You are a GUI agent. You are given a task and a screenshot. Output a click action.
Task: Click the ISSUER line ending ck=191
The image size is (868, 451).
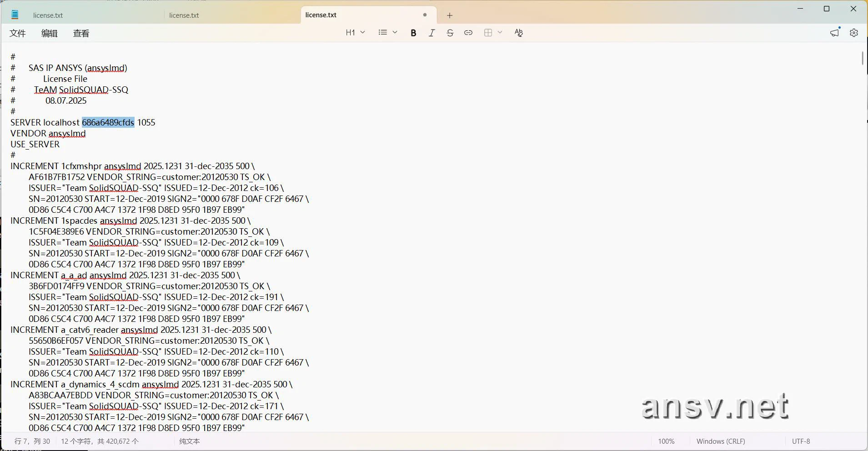(156, 297)
